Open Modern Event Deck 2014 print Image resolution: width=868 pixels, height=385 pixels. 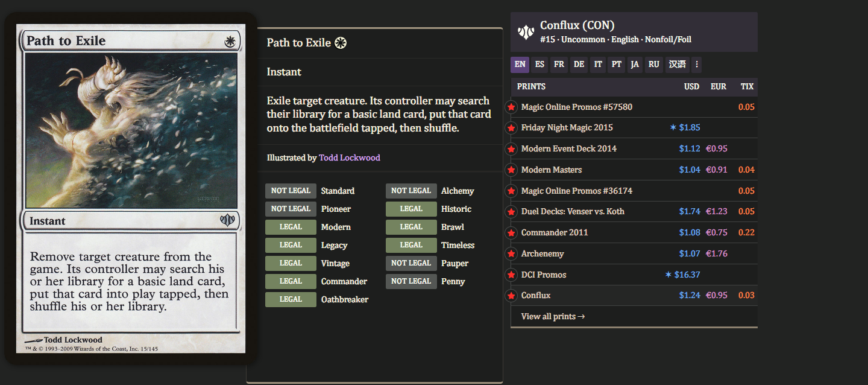click(569, 149)
